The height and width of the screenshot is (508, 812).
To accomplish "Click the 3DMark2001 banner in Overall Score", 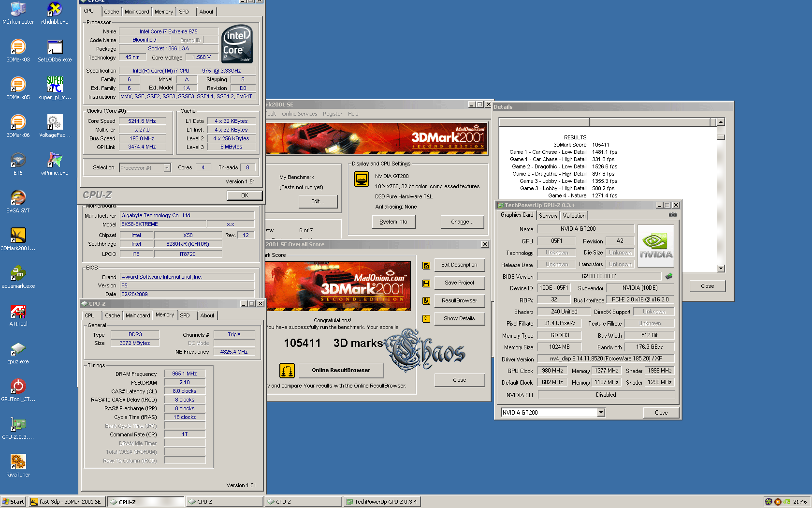I will (x=338, y=286).
